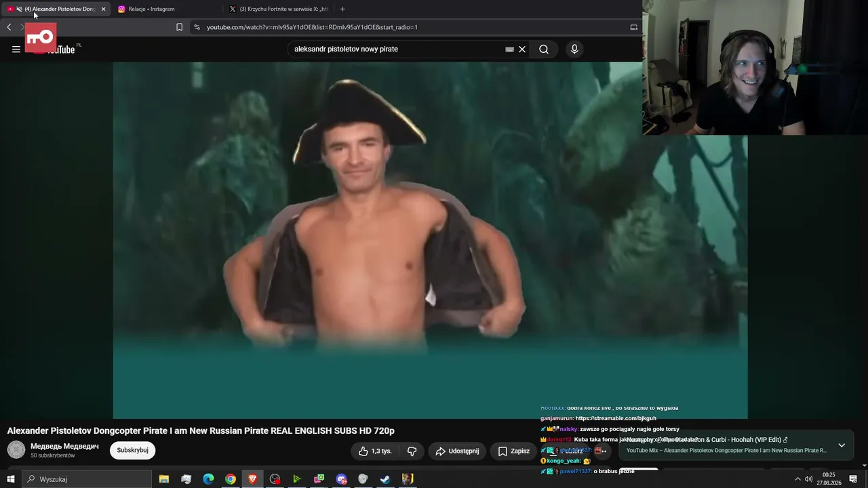Open the OBS Studio taskbar icon
Viewport: 868px width, 488px height.
tap(275, 479)
